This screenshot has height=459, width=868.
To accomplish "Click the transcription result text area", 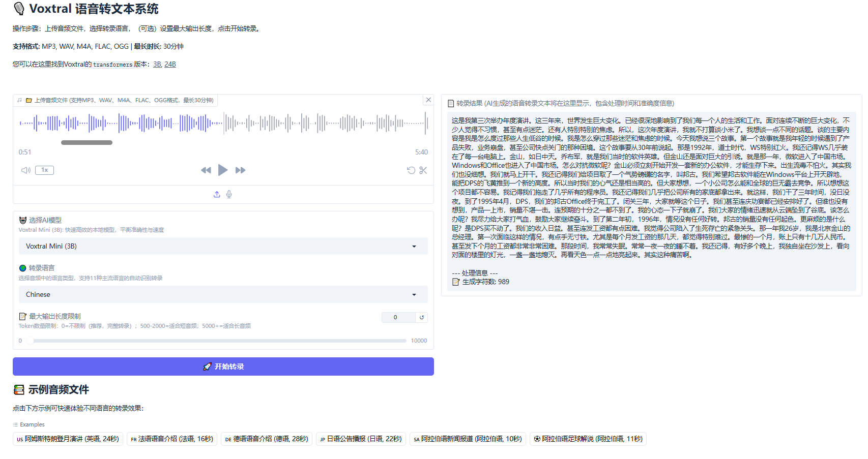I will 651,201.
